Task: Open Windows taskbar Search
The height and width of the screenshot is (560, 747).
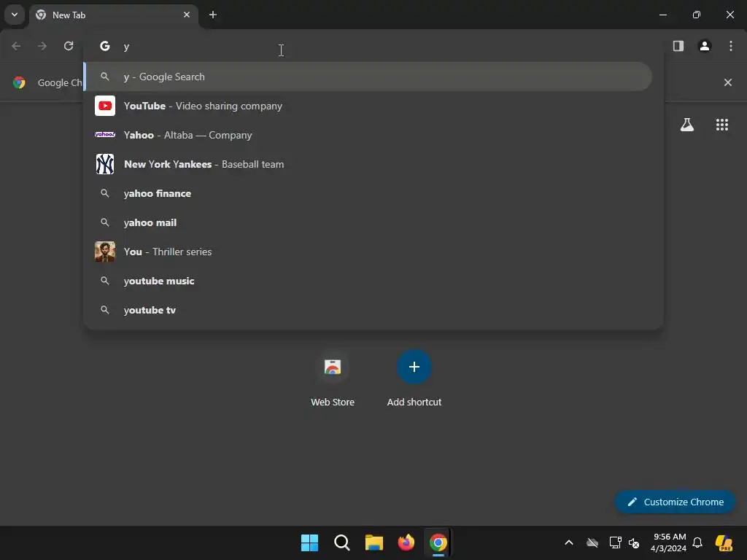Action: coord(342,542)
